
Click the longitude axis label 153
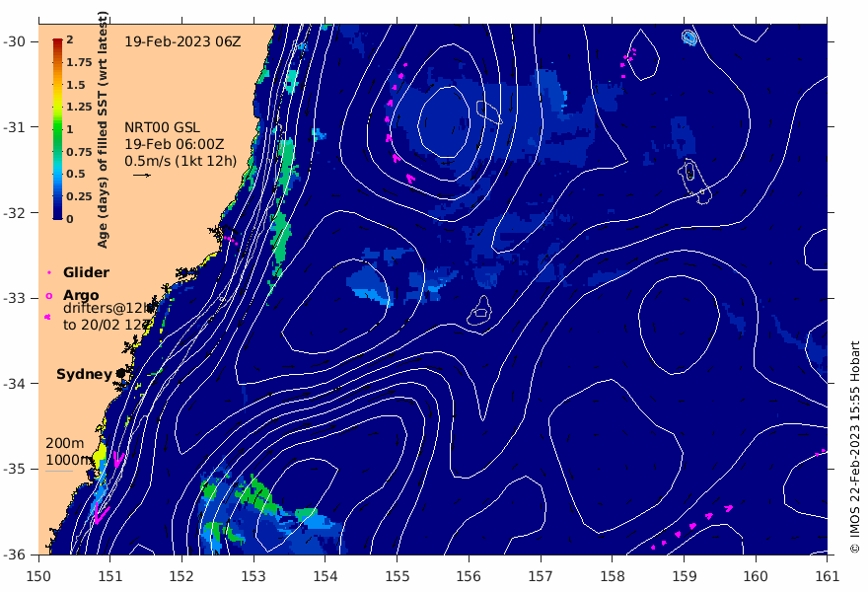pos(253,576)
